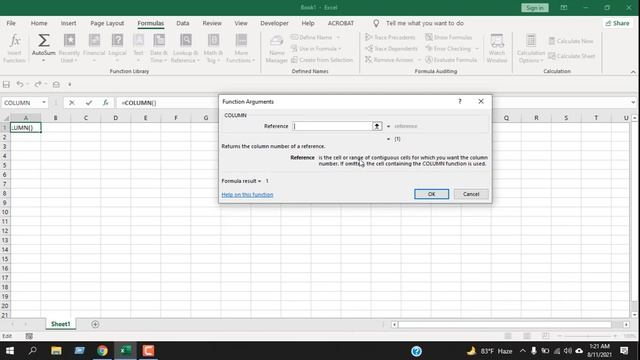Cancel formula entry with X in formula bar
The width and height of the screenshot is (640, 360).
tap(71, 103)
